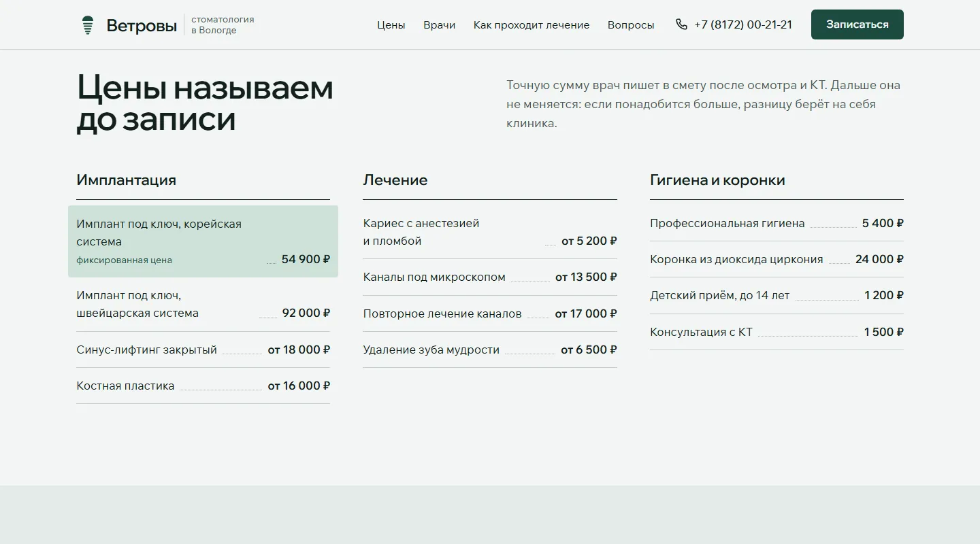Click the price от 16 000 ₽
The height and width of the screenshot is (544, 980).
pos(299,386)
